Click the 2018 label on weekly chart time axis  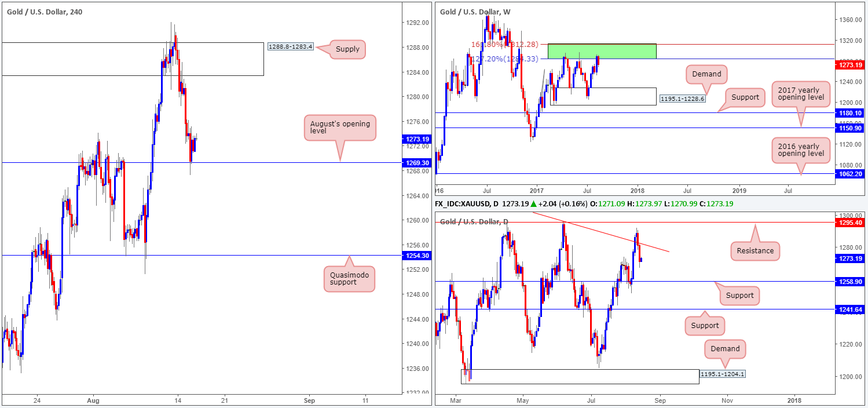click(x=638, y=190)
